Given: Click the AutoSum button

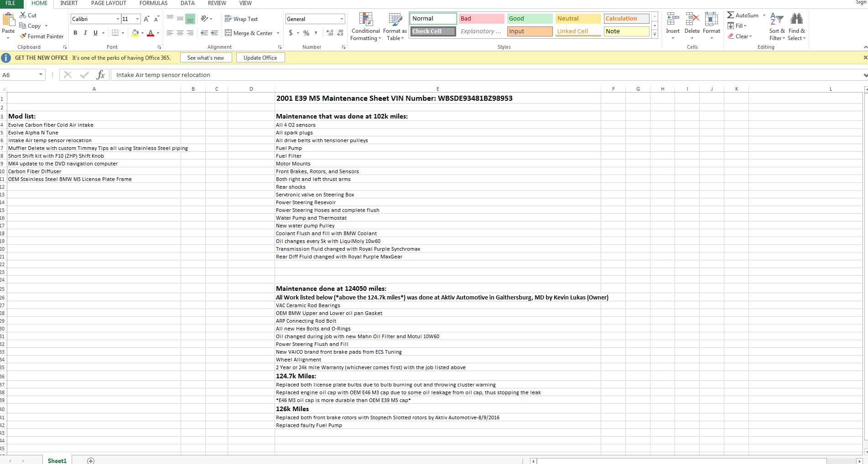Looking at the screenshot, I should pos(743,15).
